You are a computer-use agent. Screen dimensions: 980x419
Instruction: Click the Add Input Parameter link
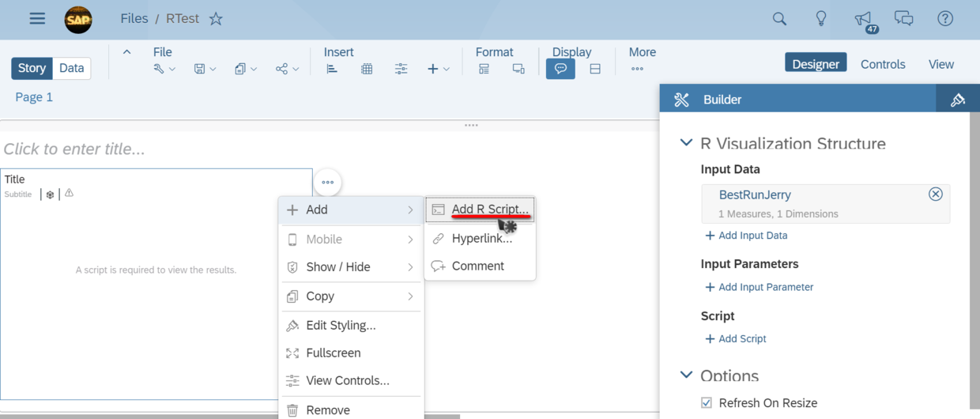[759, 287]
